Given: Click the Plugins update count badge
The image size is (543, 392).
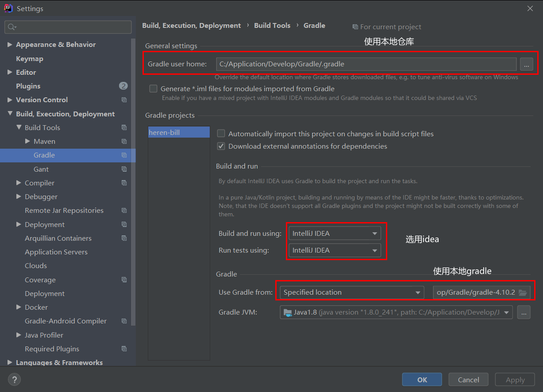Looking at the screenshot, I should coord(123,86).
